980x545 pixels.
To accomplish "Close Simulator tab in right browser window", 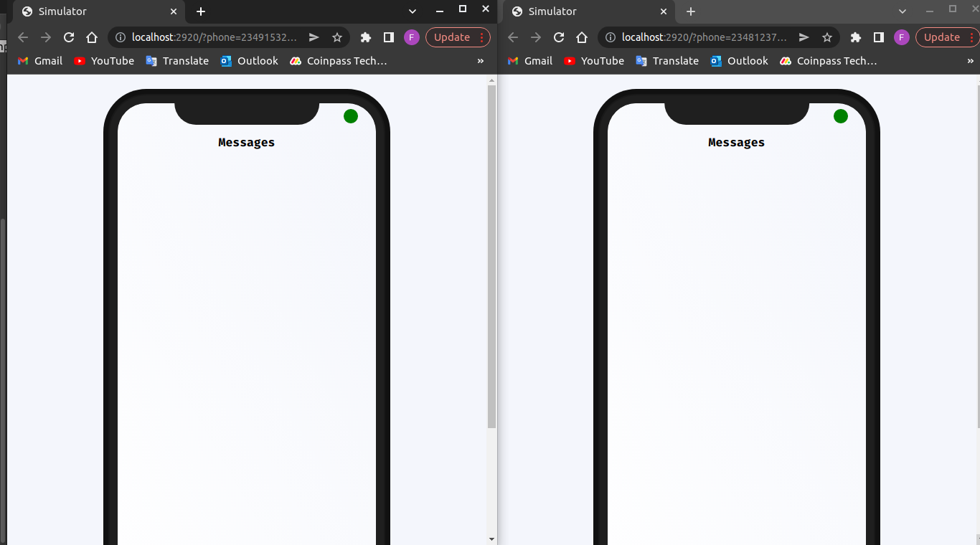I will [x=664, y=11].
